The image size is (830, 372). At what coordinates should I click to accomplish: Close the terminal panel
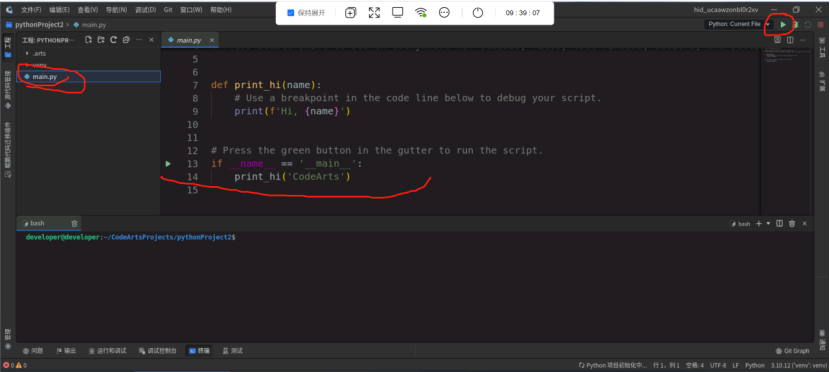click(805, 224)
